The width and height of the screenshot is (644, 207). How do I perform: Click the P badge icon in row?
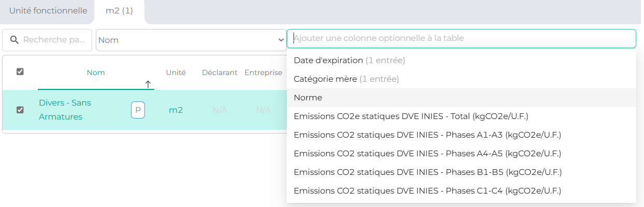[x=138, y=110]
